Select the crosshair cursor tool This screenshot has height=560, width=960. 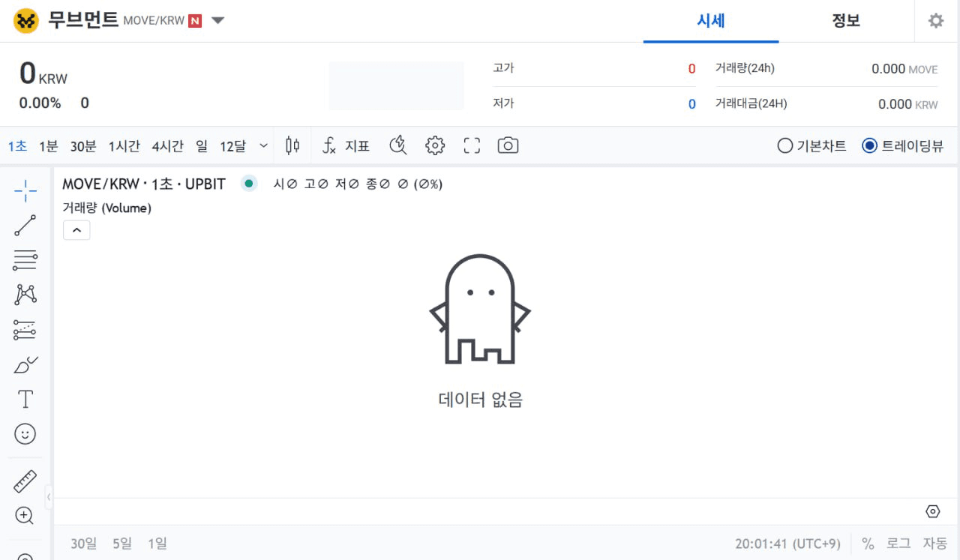(x=25, y=190)
